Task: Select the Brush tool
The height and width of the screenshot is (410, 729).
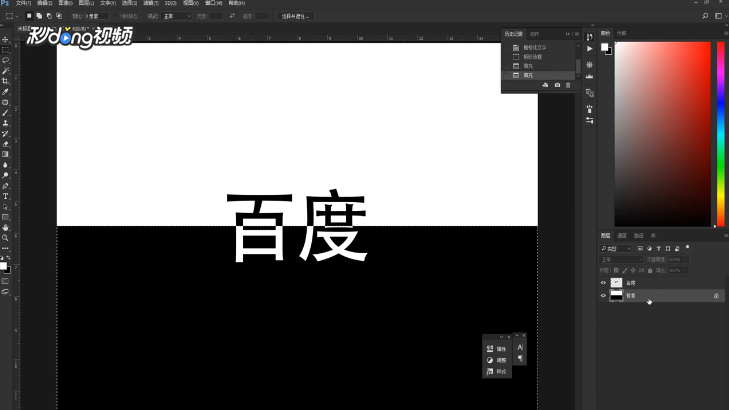Action: (6, 112)
